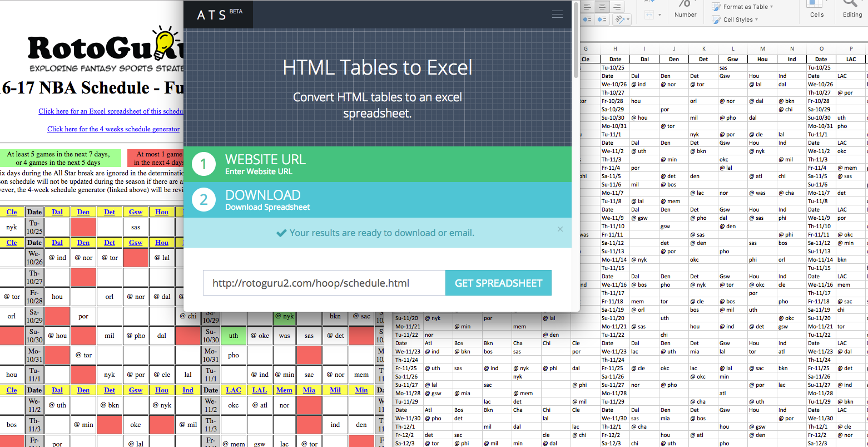Open the Mem team link in RotoGuru table

click(284, 390)
